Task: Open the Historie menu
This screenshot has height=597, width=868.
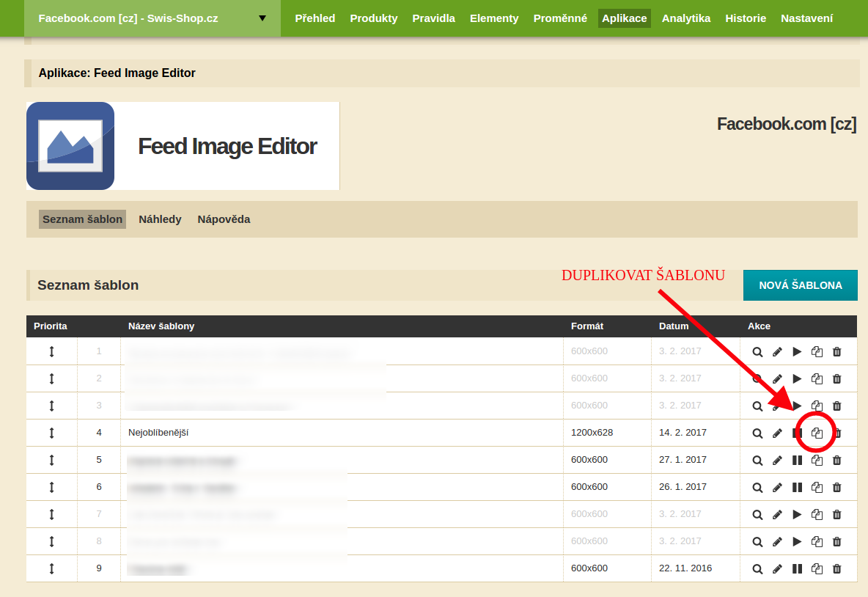Action: point(746,18)
